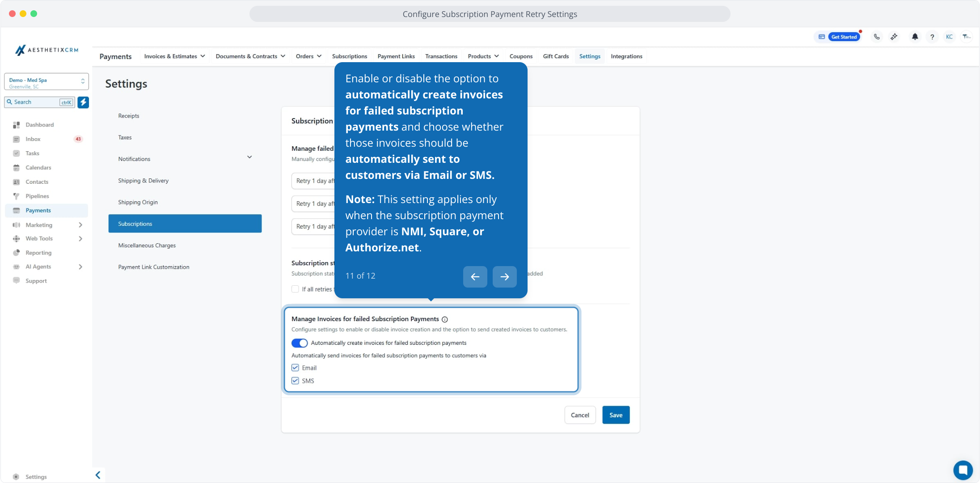Click the help question mark icon

click(x=932, y=37)
